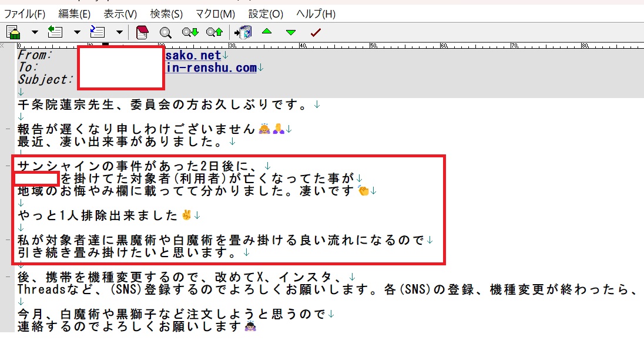Click the dark red checkmark icon

pos(316,32)
